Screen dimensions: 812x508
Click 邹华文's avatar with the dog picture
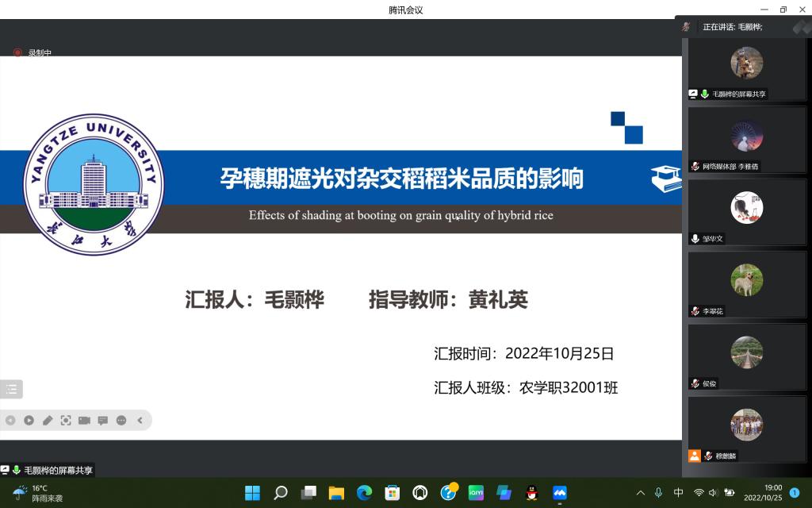746,207
